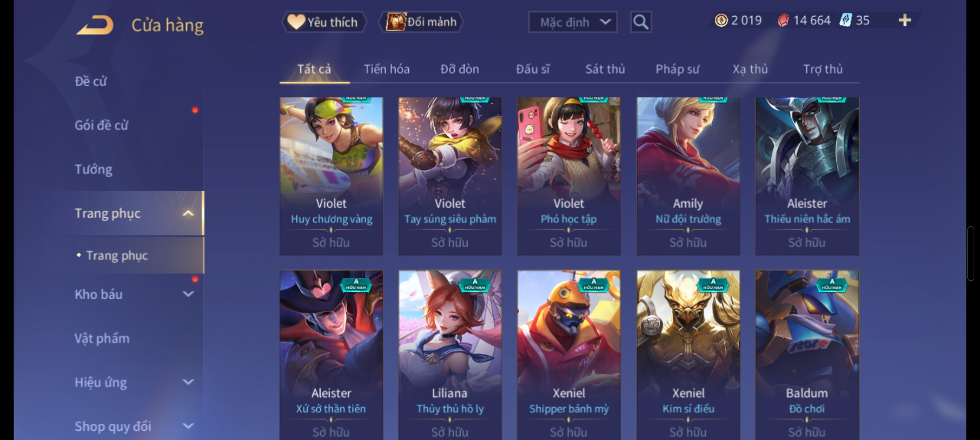Go to the Tướng sidebar entry
980x440 pixels.
[x=93, y=169]
